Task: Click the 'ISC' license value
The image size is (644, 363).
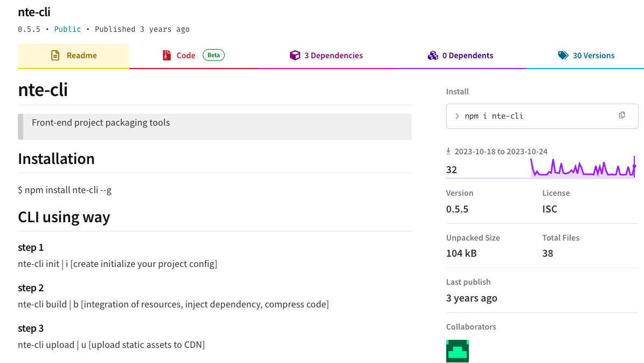Action: (550, 209)
